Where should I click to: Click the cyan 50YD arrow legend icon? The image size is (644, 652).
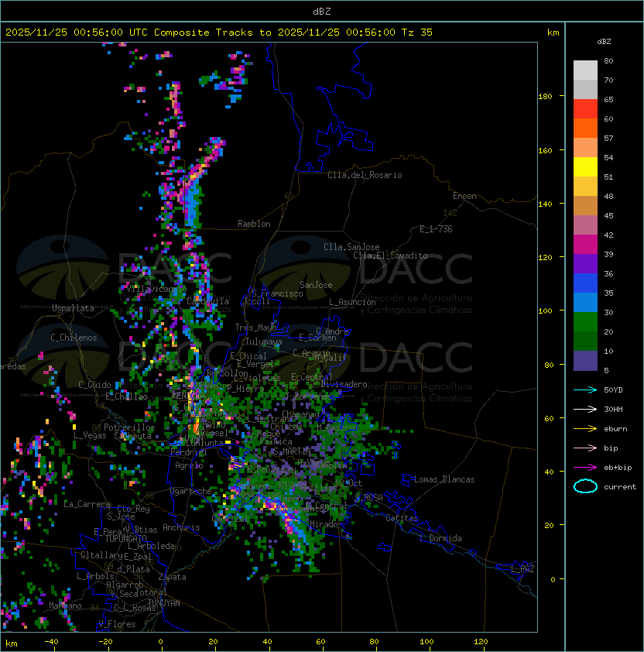click(585, 389)
